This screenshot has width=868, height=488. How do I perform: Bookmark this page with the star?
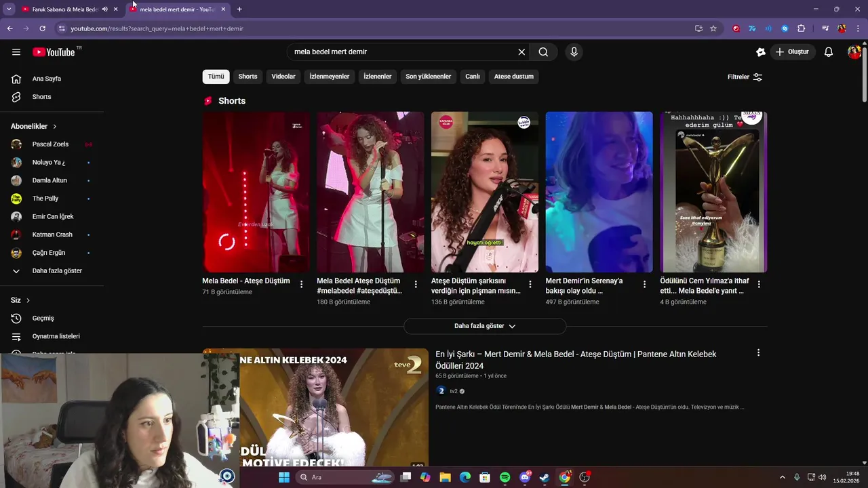713,28
